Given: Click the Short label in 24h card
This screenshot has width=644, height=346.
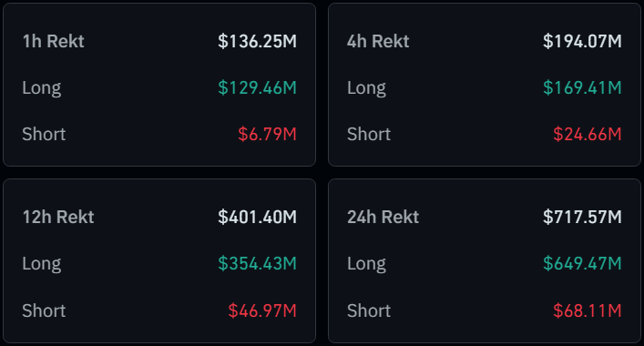Looking at the screenshot, I should [369, 310].
